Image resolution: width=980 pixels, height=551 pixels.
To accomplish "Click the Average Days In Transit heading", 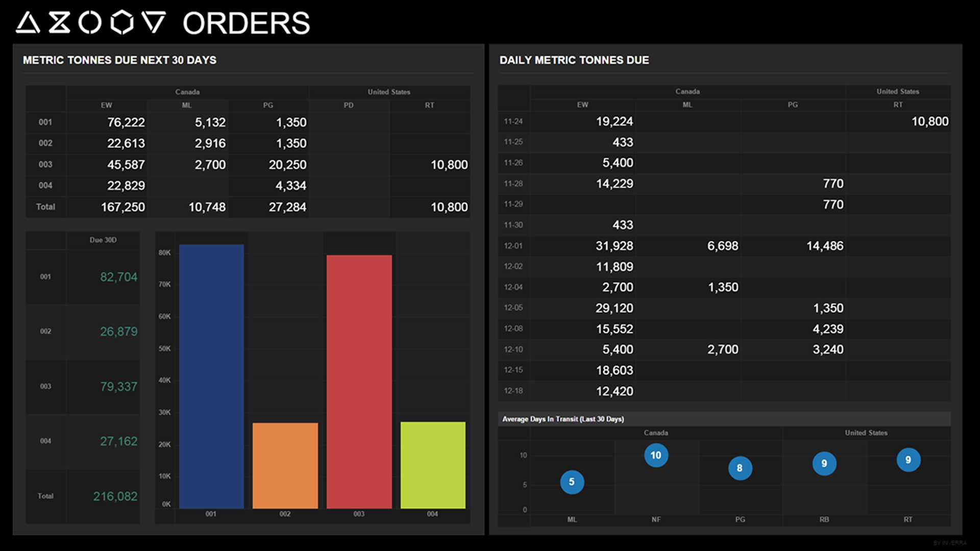I will click(x=563, y=419).
